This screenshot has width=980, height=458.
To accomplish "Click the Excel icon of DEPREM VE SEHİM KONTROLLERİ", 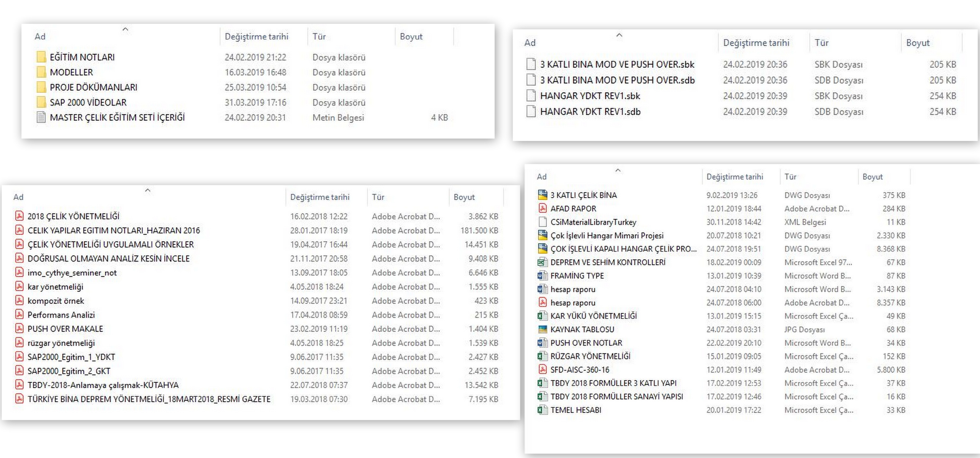I will point(542,262).
